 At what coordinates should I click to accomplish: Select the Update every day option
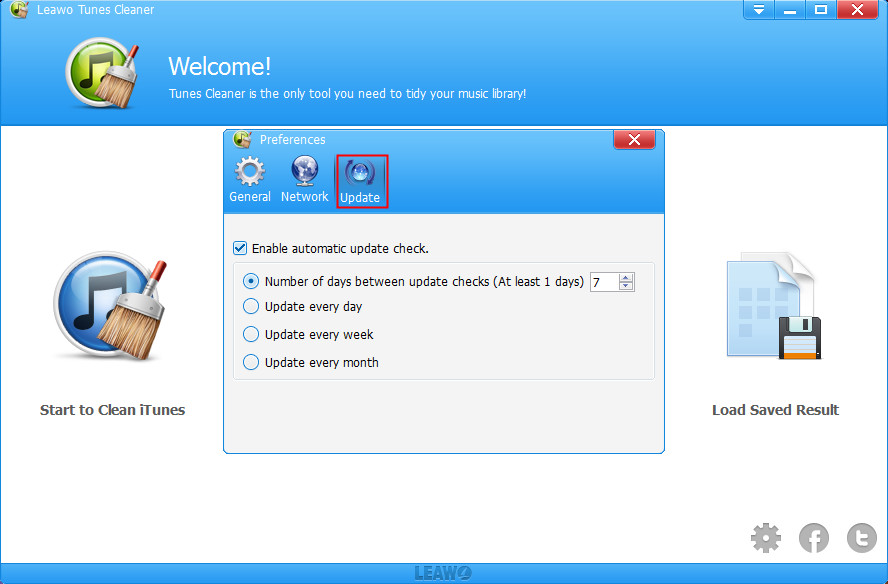pyautogui.click(x=251, y=307)
